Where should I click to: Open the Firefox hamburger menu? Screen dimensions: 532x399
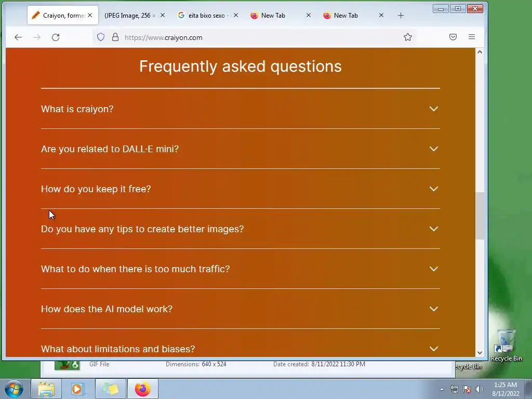472,37
